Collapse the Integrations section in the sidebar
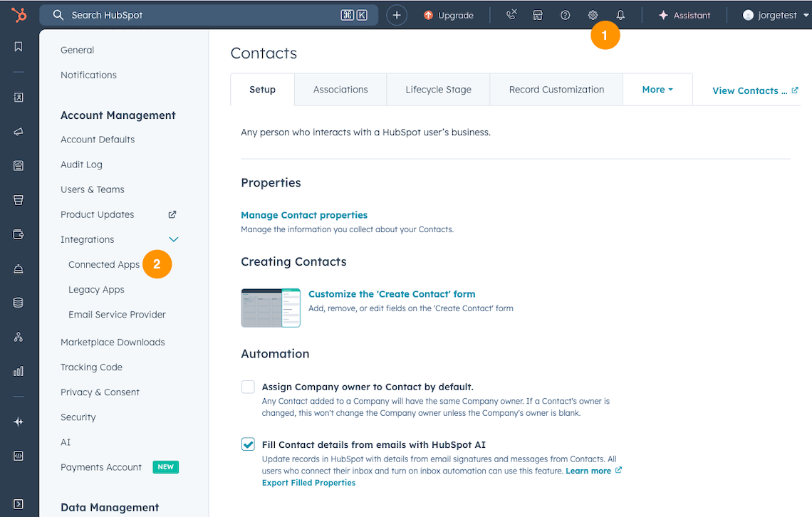This screenshot has width=812, height=517. click(173, 239)
